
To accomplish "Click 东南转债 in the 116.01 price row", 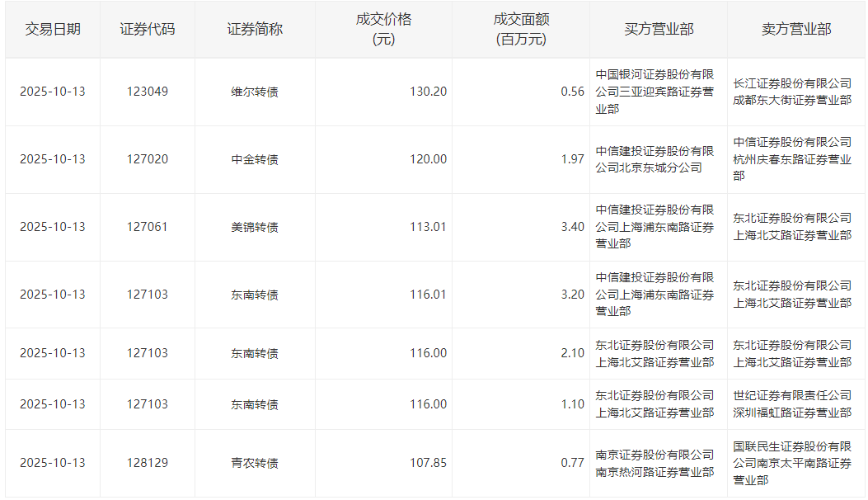I will click(x=255, y=295).
